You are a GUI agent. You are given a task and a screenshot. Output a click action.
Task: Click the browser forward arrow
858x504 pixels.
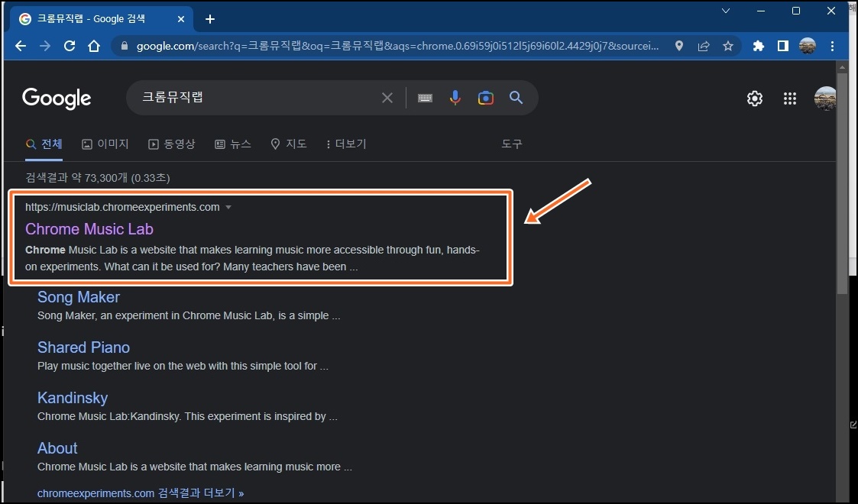click(45, 46)
